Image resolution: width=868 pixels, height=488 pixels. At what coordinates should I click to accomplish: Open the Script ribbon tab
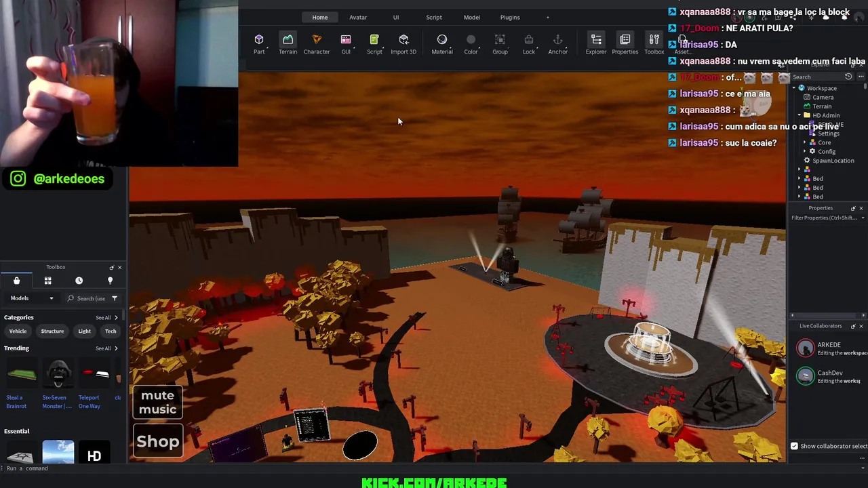coord(434,17)
